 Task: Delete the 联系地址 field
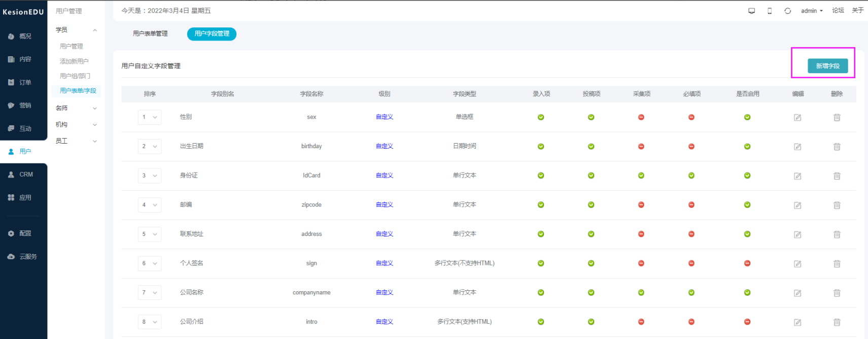[837, 234]
